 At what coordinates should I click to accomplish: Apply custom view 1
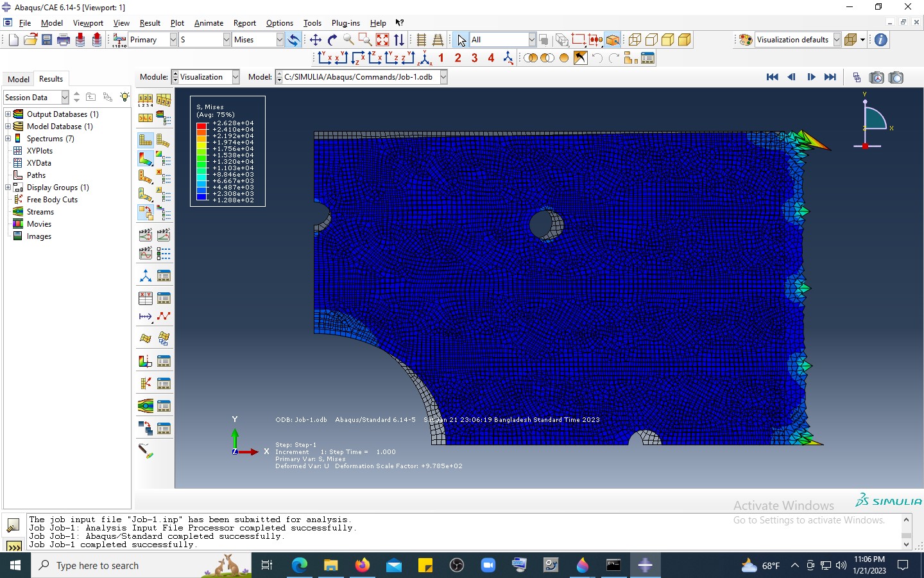pyautogui.click(x=441, y=58)
